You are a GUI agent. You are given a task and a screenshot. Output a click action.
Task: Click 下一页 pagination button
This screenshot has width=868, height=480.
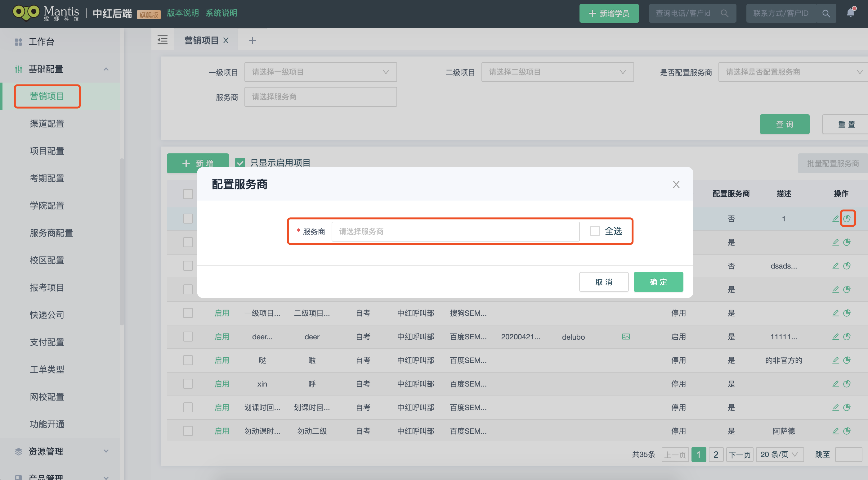click(740, 454)
